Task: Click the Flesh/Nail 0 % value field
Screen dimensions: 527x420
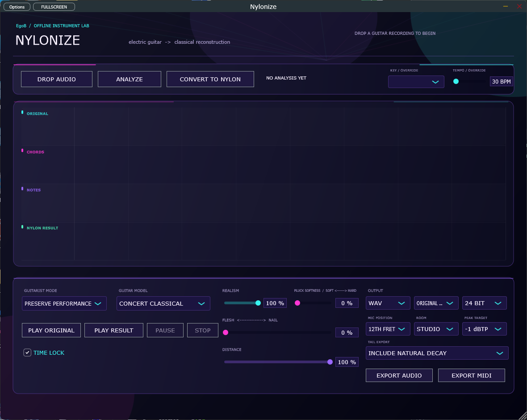Action: coord(347,332)
